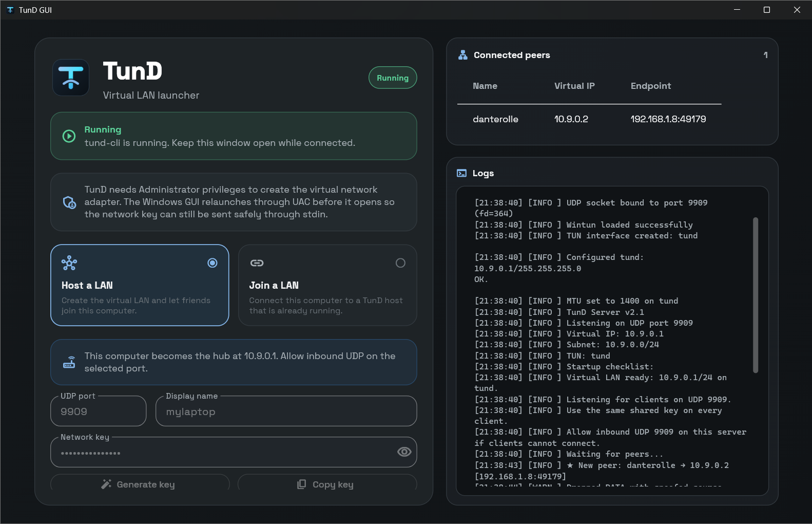
Task: Maximize the TunD GUI window
Action: click(767, 10)
